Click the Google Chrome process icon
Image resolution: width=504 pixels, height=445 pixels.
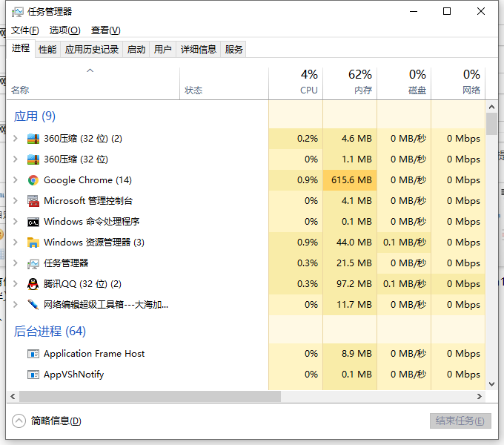[33, 180]
